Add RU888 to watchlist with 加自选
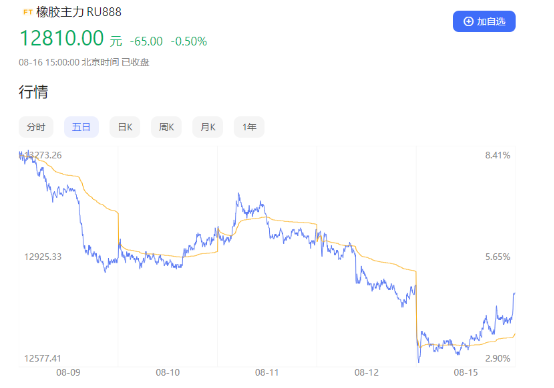Viewport: 554px width, 388px height. tap(484, 22)
